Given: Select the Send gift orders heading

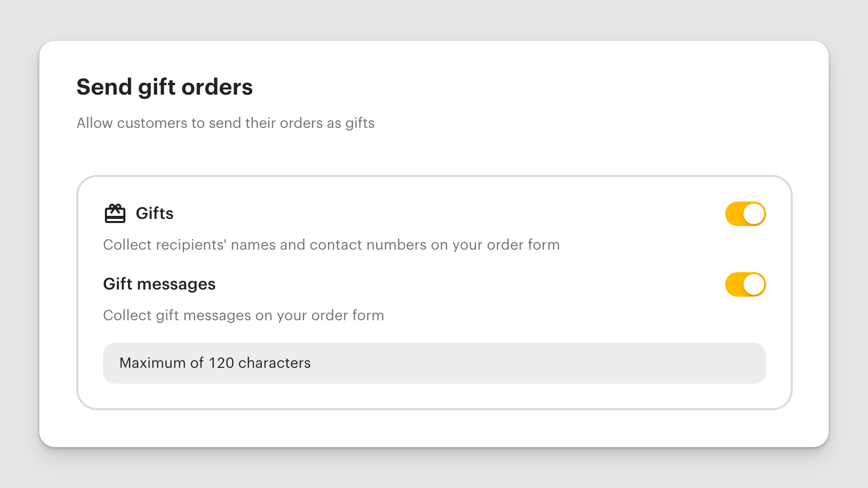Looking at the screenshot, I should [x=164, y=86].
